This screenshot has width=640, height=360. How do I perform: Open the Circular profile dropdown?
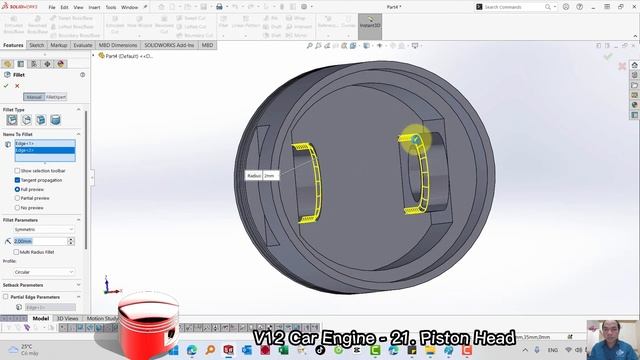(x=44, y=272)
